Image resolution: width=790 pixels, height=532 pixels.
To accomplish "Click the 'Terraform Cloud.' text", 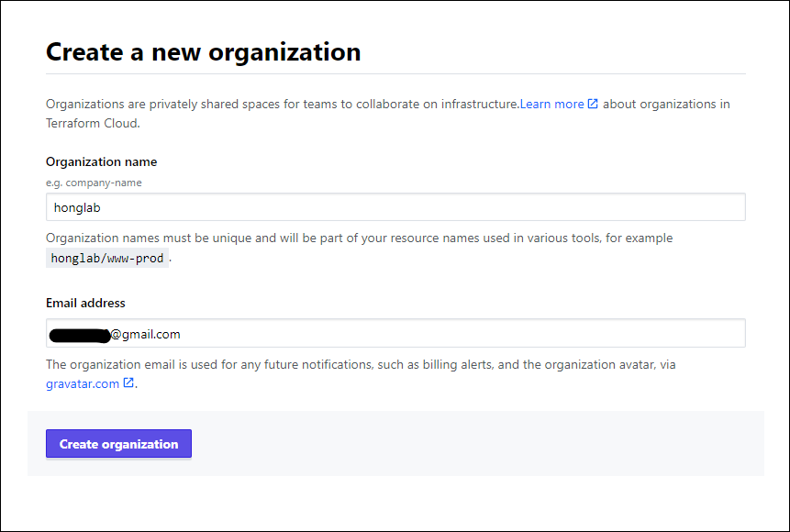I will click(x=93, y=123).
